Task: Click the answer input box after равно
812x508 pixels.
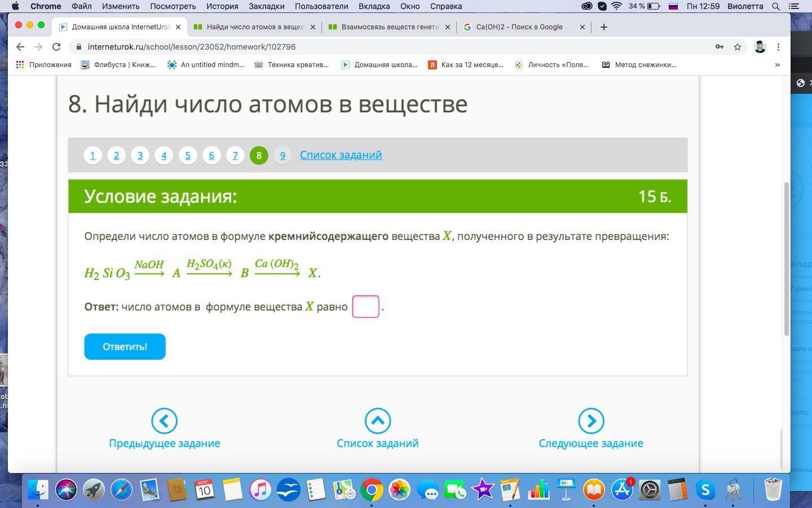Action: [x=365, y=306]
